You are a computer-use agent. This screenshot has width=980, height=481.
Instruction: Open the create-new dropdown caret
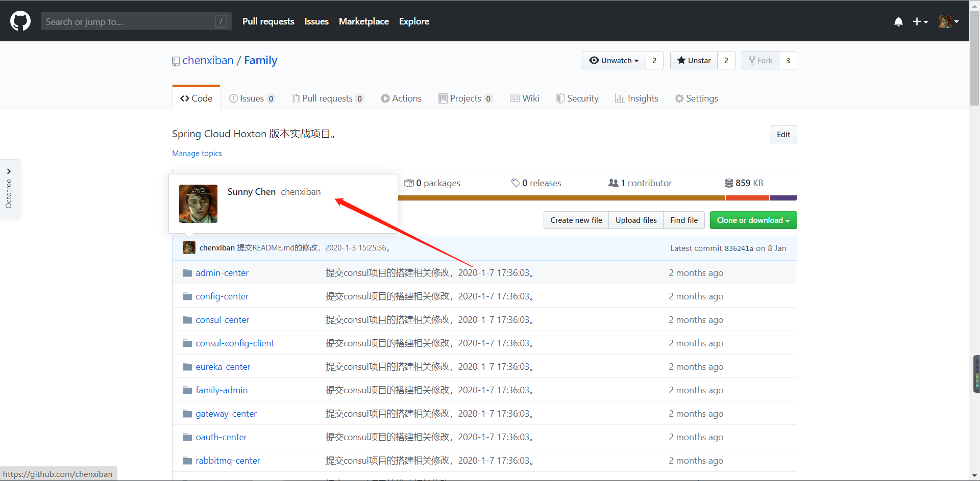pyautogui.click(x=926, y=21)
